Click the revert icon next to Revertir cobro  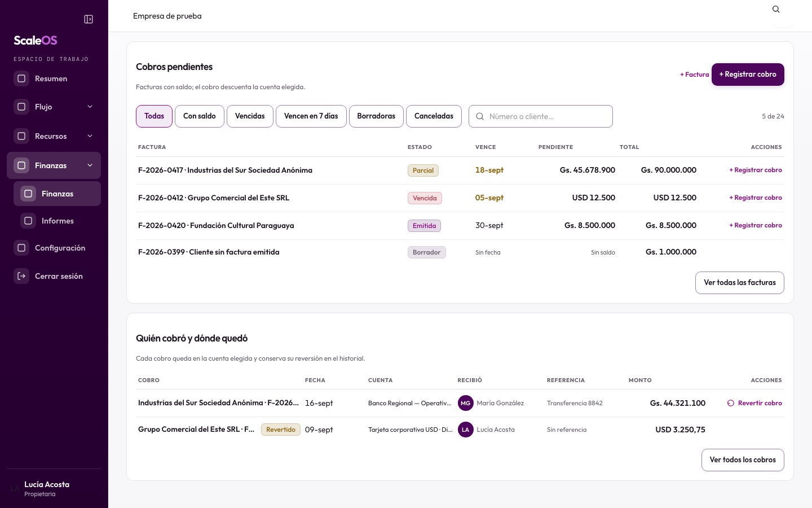click(731, 403)
